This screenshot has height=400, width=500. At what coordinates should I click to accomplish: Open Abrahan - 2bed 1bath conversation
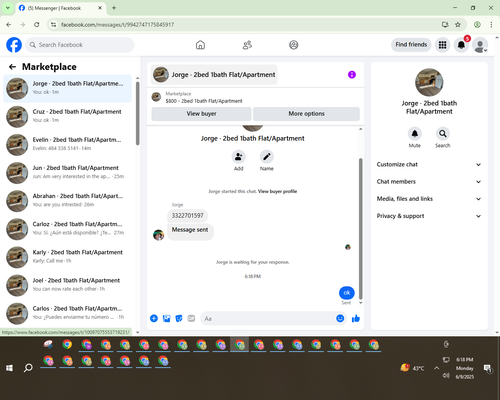(67, 201)
